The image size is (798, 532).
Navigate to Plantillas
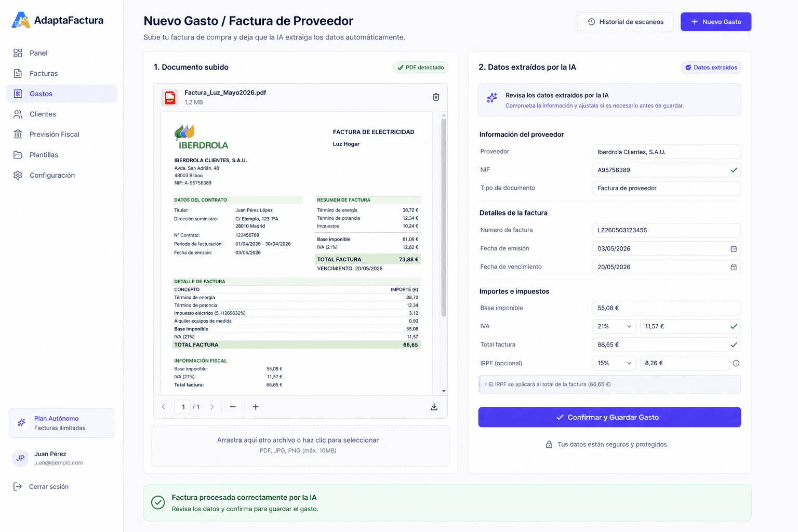click(62, 155)
